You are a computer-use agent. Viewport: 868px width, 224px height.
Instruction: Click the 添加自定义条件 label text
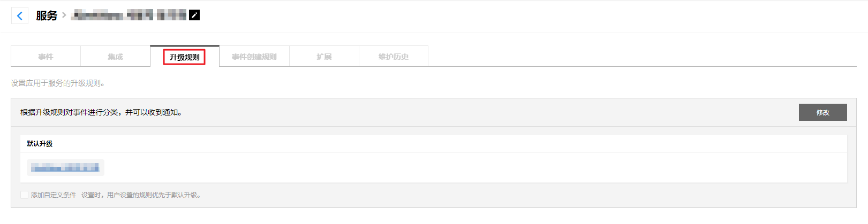tap(54, 195)
